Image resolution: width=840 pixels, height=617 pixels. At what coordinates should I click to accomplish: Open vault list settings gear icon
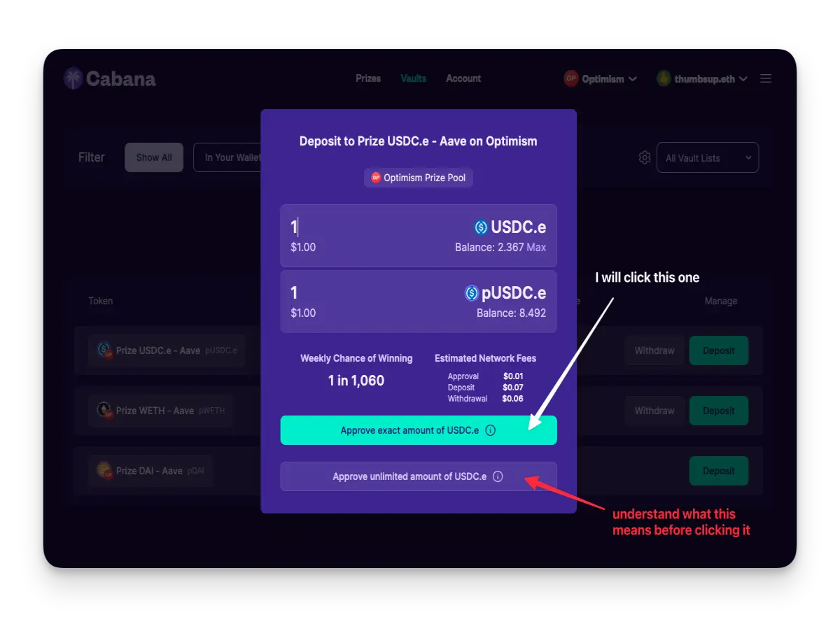[x=645, y=158]
